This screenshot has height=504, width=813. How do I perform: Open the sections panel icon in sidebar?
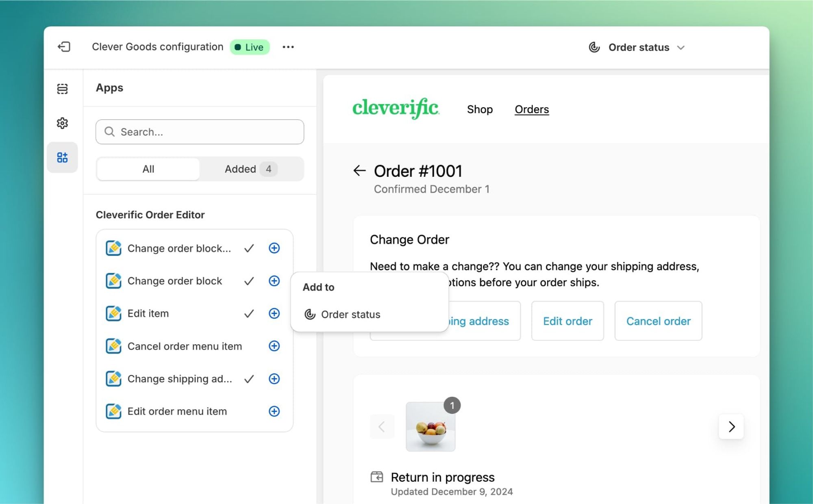pyautogui.click(x=62, y=89)
